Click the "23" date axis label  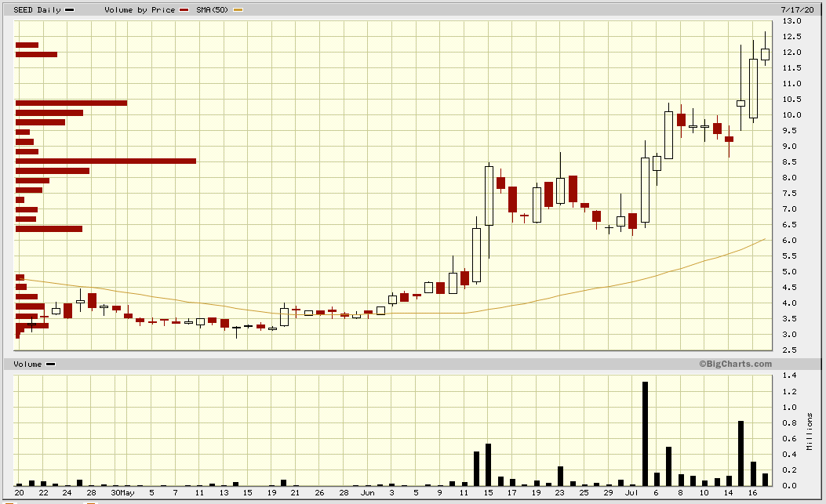tap(559, 493)
